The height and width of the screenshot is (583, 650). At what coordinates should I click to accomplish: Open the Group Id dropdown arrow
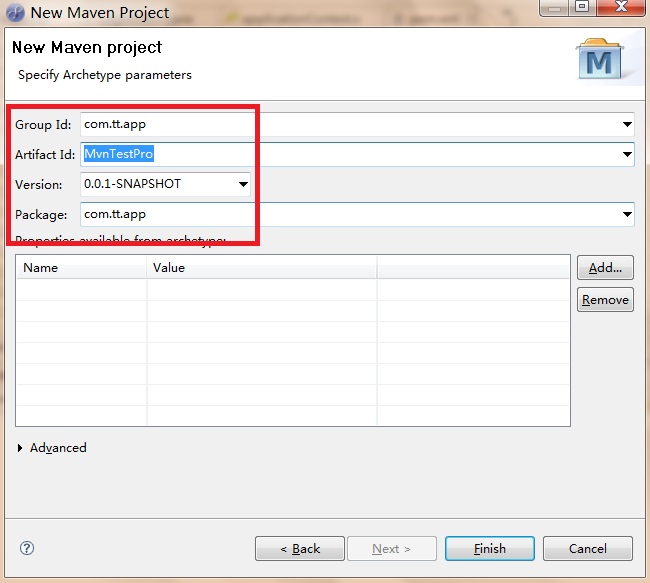click(627, 124)
